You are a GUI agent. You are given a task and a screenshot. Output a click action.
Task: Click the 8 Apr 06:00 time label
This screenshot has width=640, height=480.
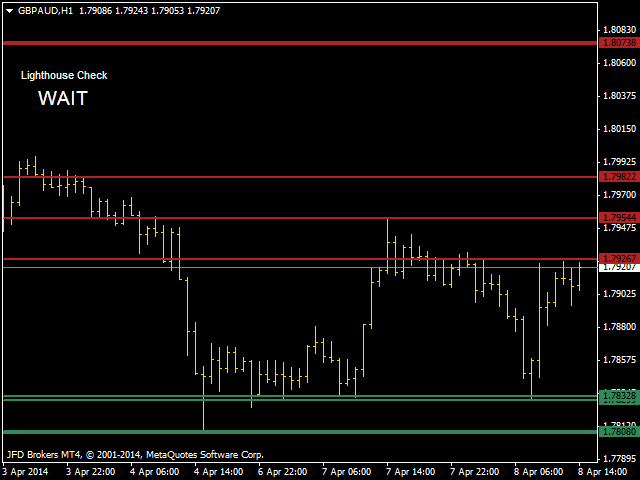[x=539, y=472]
